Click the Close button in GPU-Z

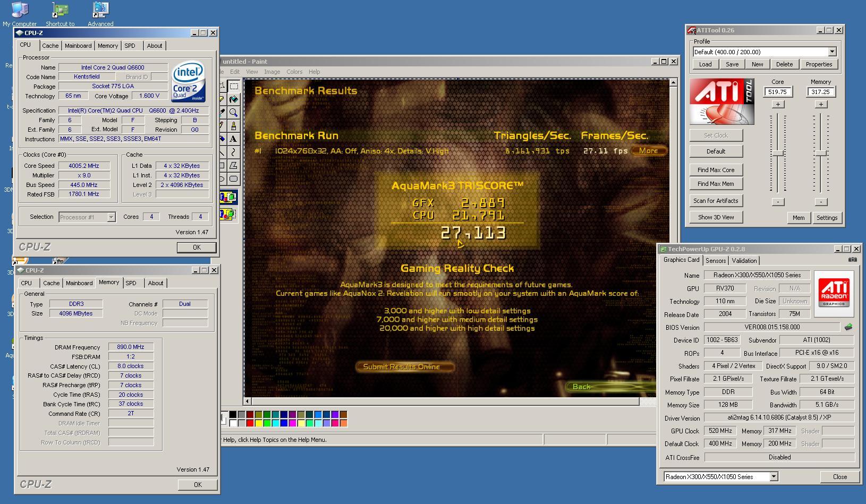(840, 477)
